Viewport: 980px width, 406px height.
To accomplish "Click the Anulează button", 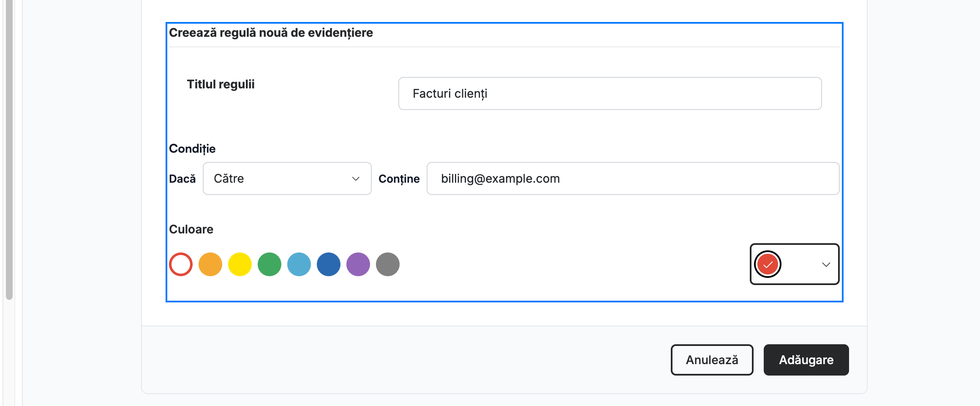I will (712, 360).
